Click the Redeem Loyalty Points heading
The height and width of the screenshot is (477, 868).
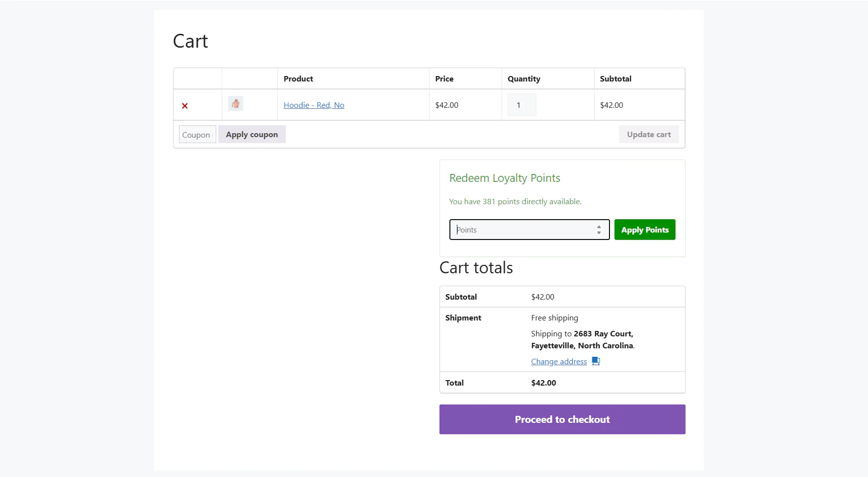coord(505,178)
